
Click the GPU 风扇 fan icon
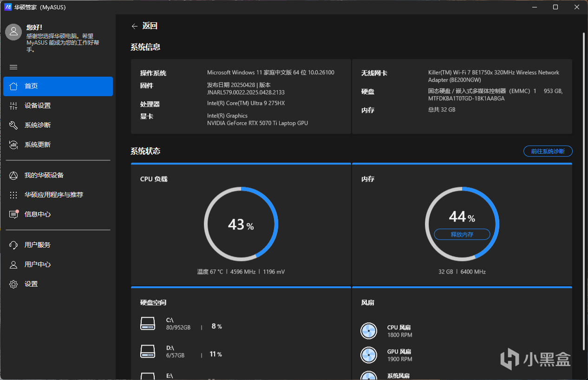(369, 355)
